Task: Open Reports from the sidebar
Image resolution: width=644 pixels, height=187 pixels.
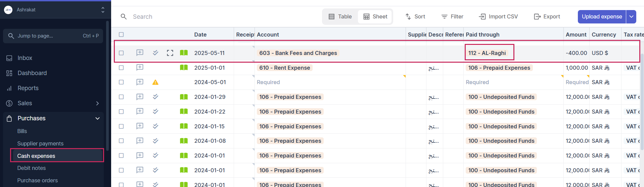Action: click(28, 88)
